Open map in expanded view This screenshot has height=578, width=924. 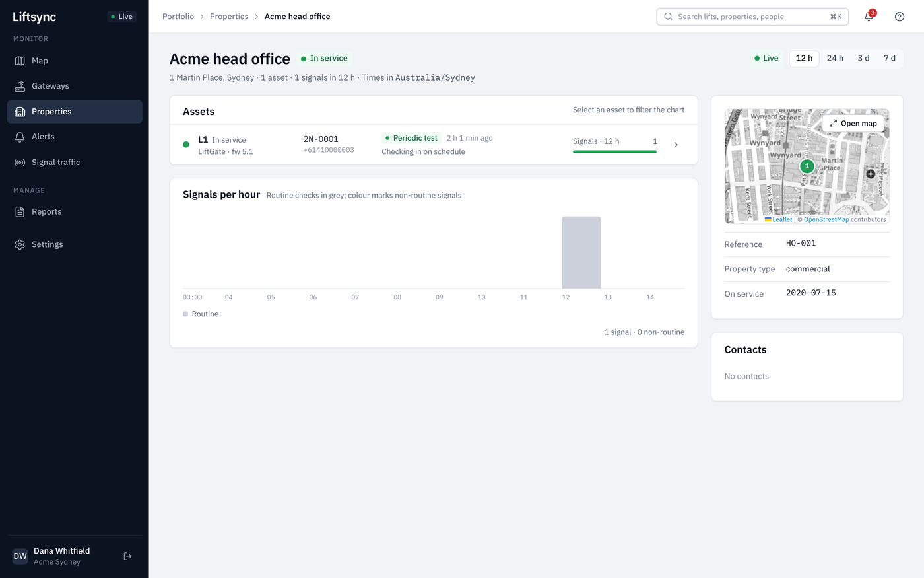pyautogui.click(x=853, y=123)
